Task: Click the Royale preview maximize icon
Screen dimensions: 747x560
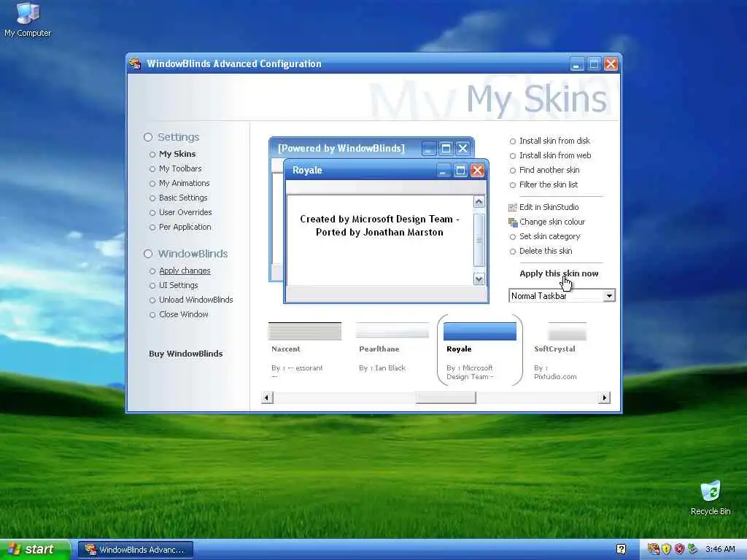Action: pos(460,171)
